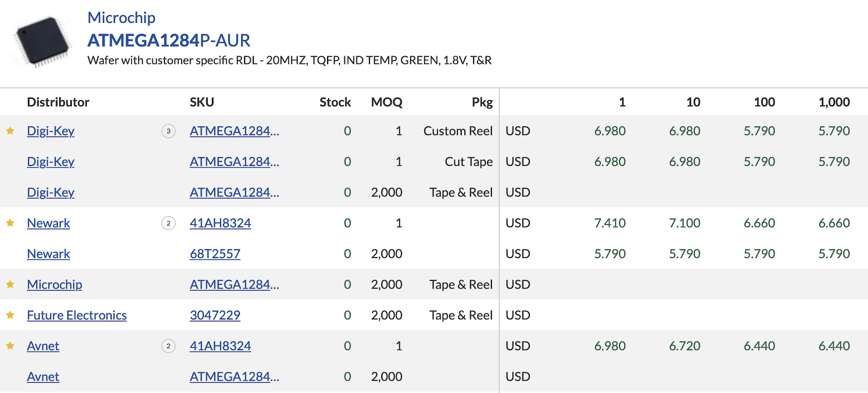Select the Cut Tape packaging cell
868x393 pixels.
[x=469, y=162]
